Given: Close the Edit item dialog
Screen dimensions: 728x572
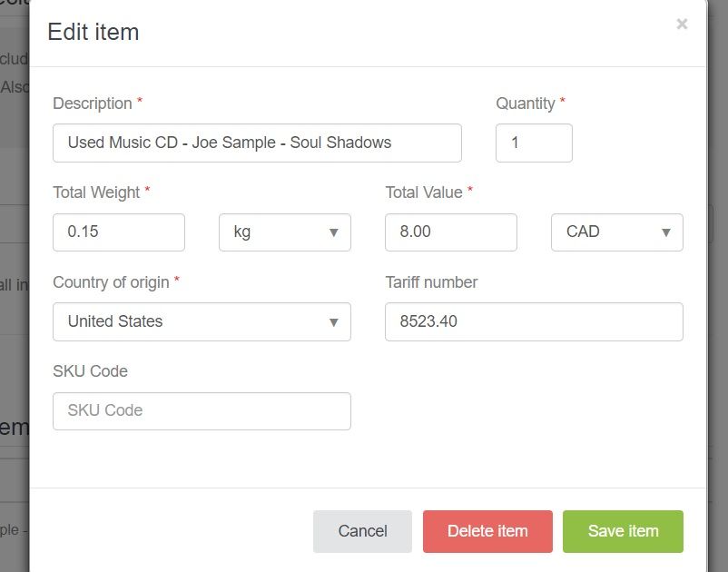Looking at the screenshot, I should coord(682,25).
